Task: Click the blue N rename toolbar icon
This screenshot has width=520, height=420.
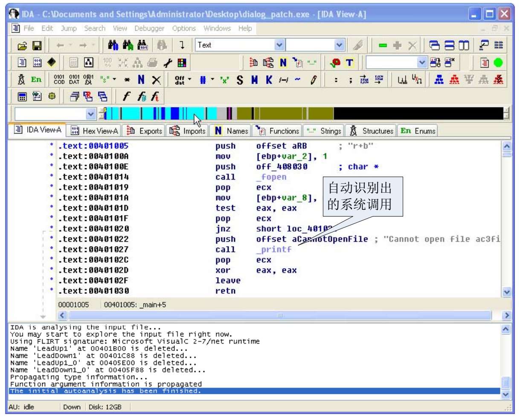Action: (141, 80)
